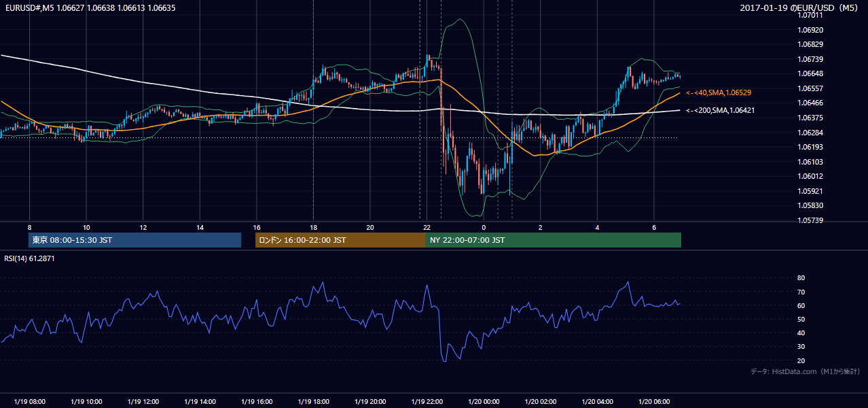Click the 40 SMA label 1.06529

tap(719, 92)
